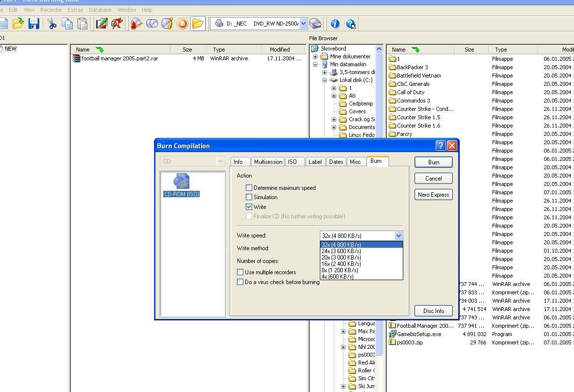Open the Database menu
574x392 pixels.
pyautogui.click(x=100, y=10)
